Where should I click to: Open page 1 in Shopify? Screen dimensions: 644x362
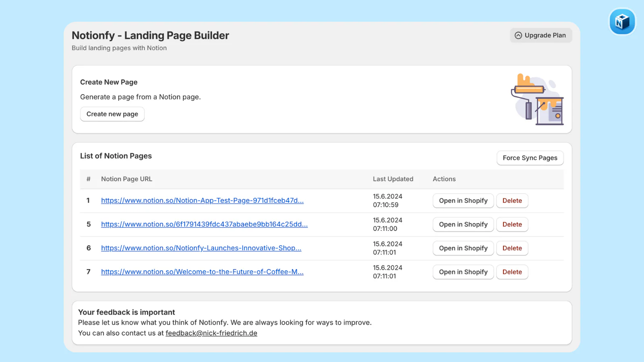pos(463,200)
